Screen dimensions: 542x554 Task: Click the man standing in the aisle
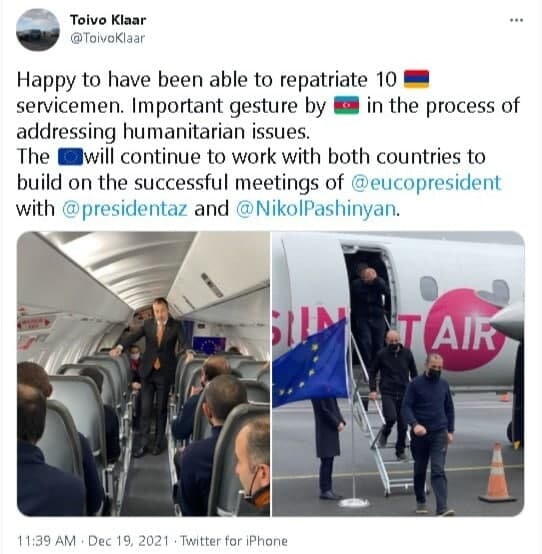click(x=155, y=375)
